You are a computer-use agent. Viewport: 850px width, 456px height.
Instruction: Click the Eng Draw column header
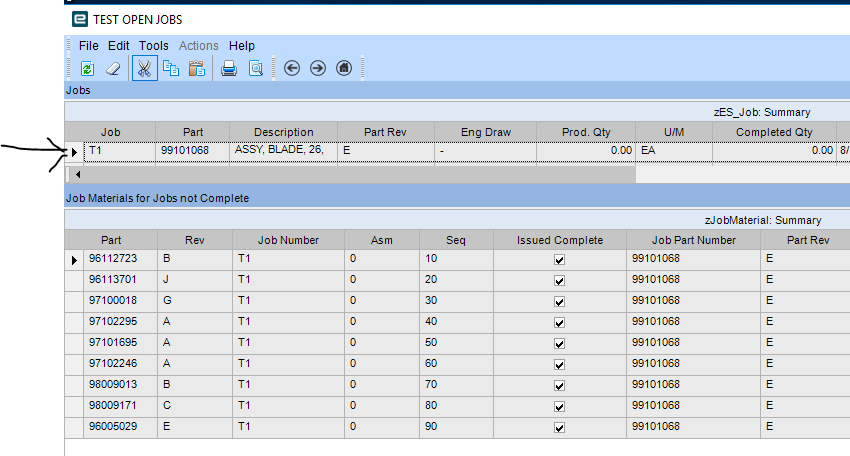486,132
